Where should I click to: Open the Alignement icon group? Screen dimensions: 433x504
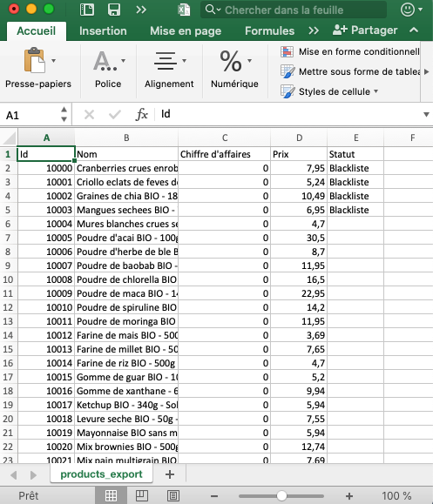tap(166, 61)
